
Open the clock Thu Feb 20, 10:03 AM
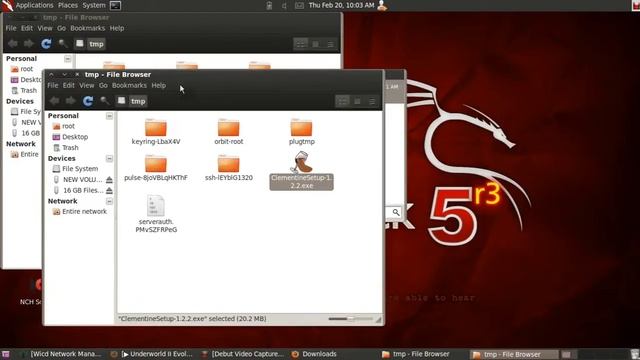[x=341, y=5]
